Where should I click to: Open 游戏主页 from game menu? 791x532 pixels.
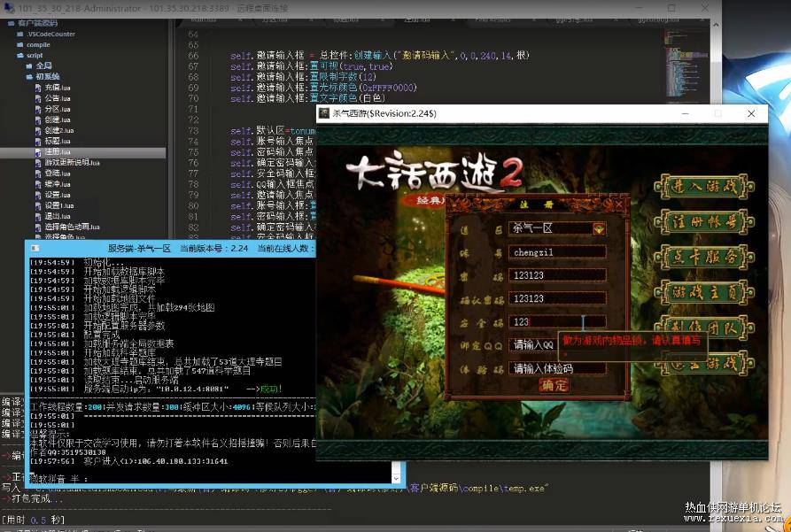[703, 292]
